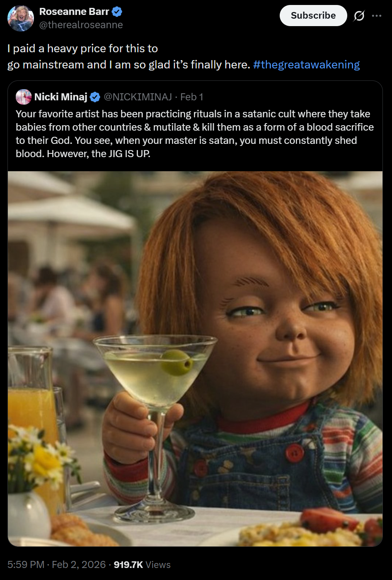This screenshot has width=392, height=580.
Task: Click the Feb 1 quoted post date
Action: pos(192,97)
